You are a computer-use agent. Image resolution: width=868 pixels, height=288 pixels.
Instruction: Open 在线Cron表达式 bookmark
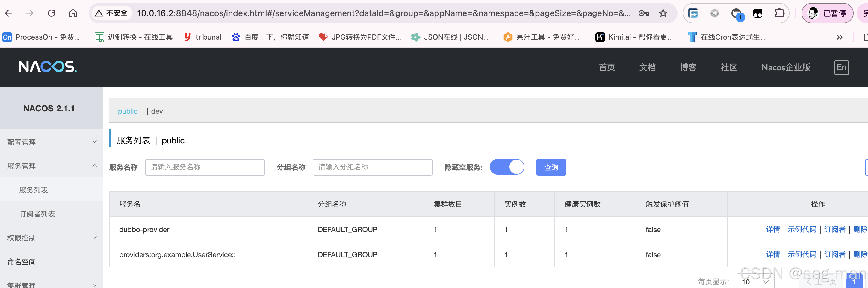pyautogui.click(x=727, y=37)
